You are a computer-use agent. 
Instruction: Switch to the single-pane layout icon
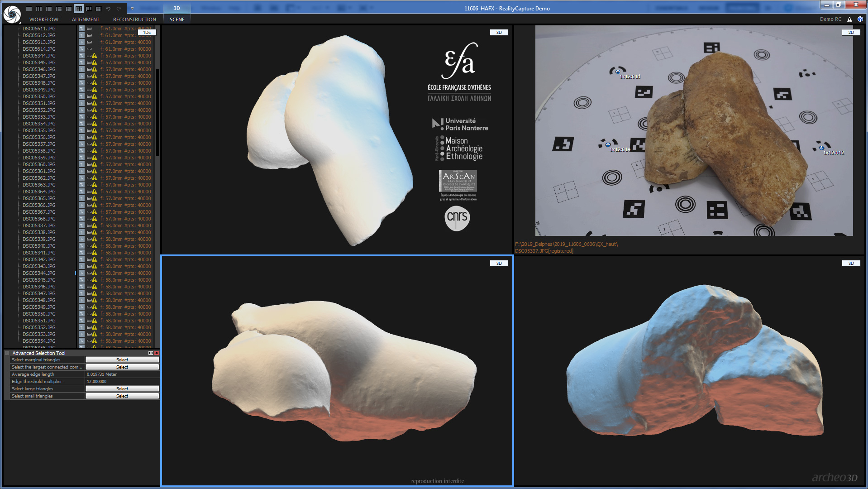tap(29, 9)
